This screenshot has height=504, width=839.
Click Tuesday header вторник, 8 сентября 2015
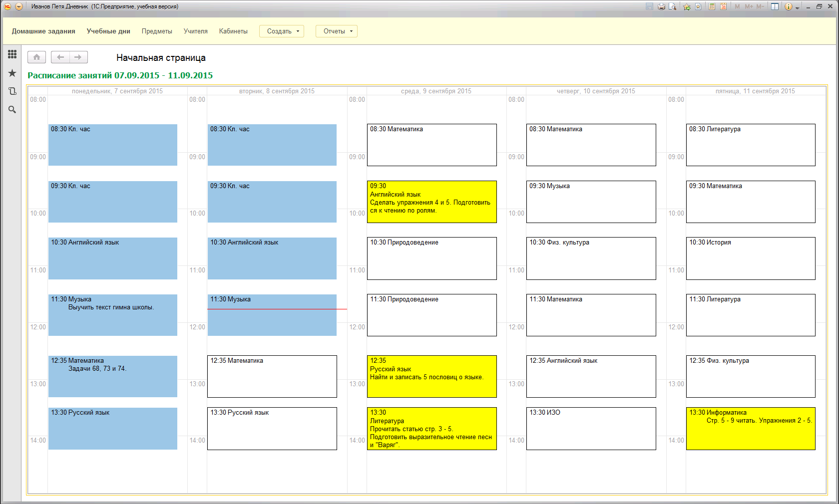(x=277, y=91)
